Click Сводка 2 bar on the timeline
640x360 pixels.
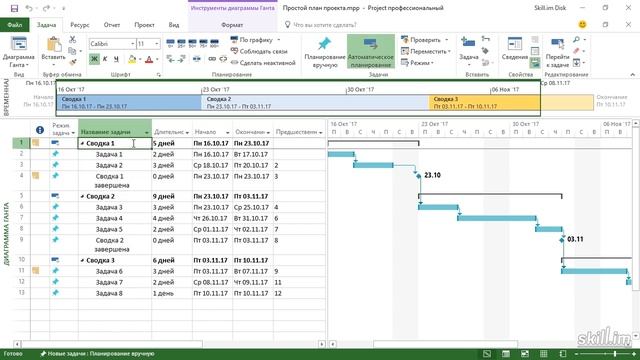point(315,102)
